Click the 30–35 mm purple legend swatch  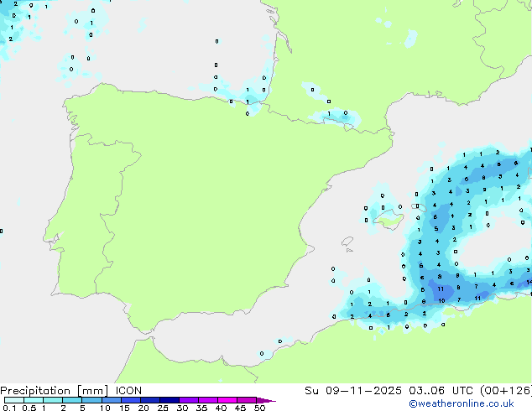[x=188, y=400]
